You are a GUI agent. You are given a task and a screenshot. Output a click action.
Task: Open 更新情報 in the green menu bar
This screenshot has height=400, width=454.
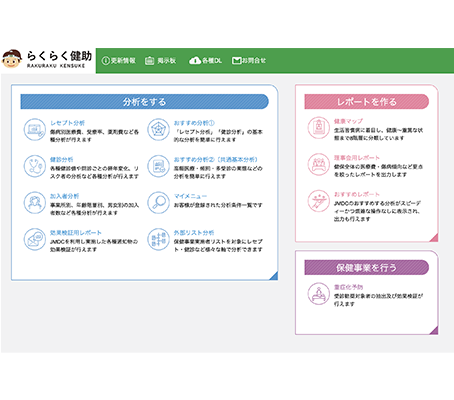pos(118,60)
